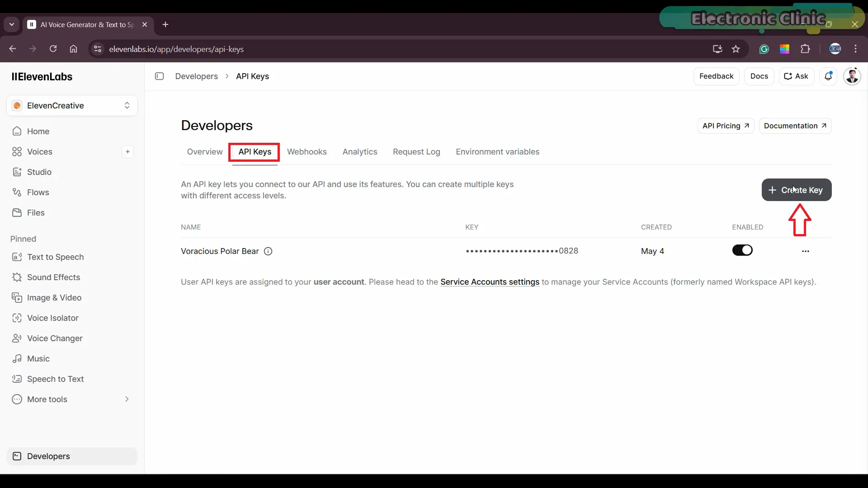Screen dimensions: 868x488
Task: Bookmark page with the star icon
Action: click(736, 49)
